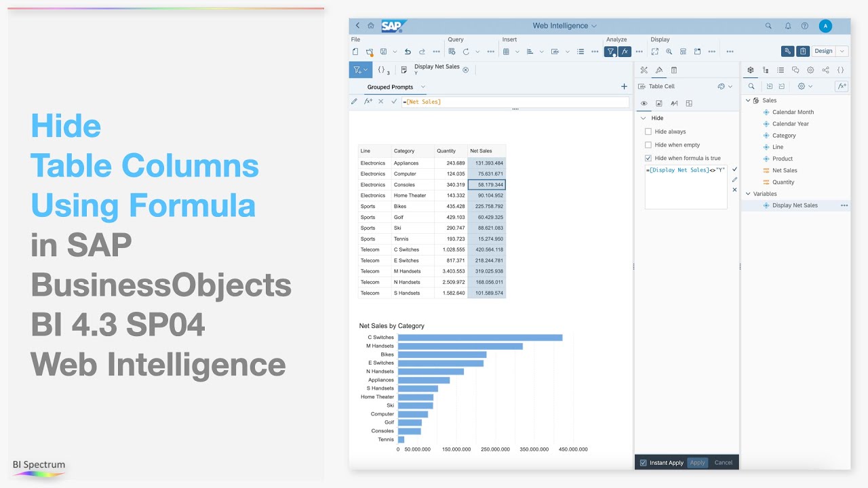Click the fullscreen icon in Display group
This screenshot has height=488, width=868.
[655, 52]
